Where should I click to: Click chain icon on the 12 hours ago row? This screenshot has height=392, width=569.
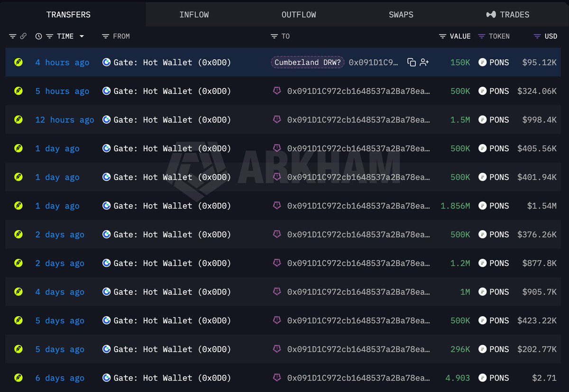click(x=18, y=120)
